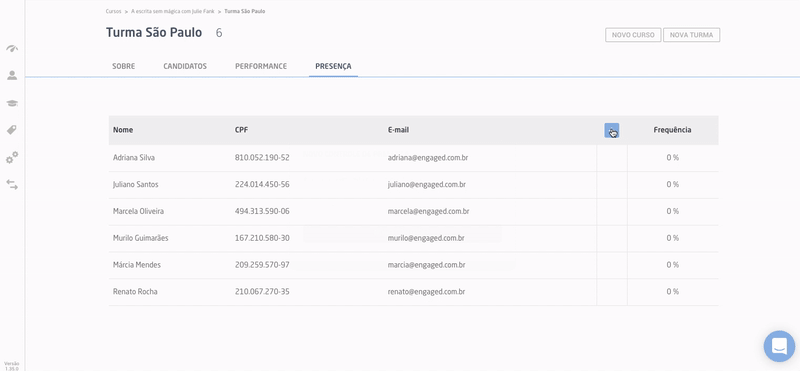Open 'A escrita sem mágica' breadcrumb link
Viewport: 800px width, 371px height.
click(173, 11)
